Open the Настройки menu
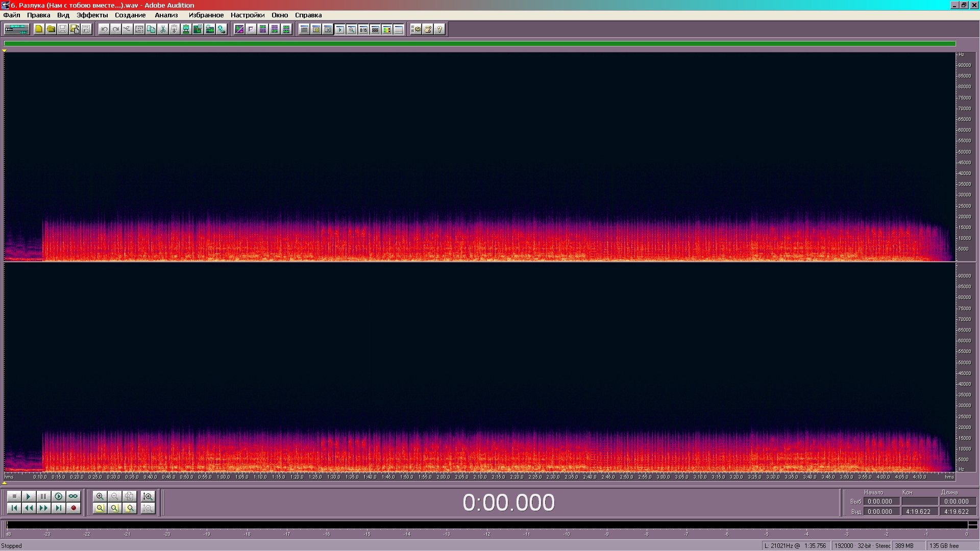Screen dimensions: 980x551 [248, 15]
